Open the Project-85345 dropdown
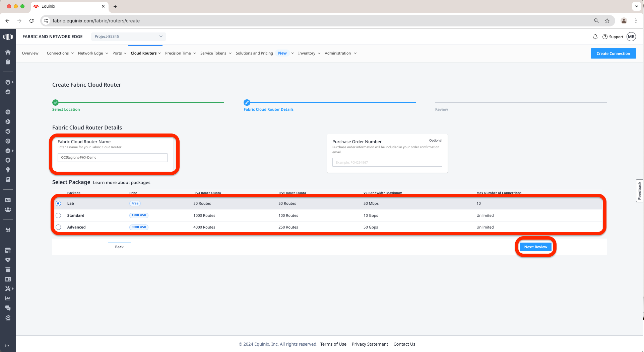 (128, 36)
